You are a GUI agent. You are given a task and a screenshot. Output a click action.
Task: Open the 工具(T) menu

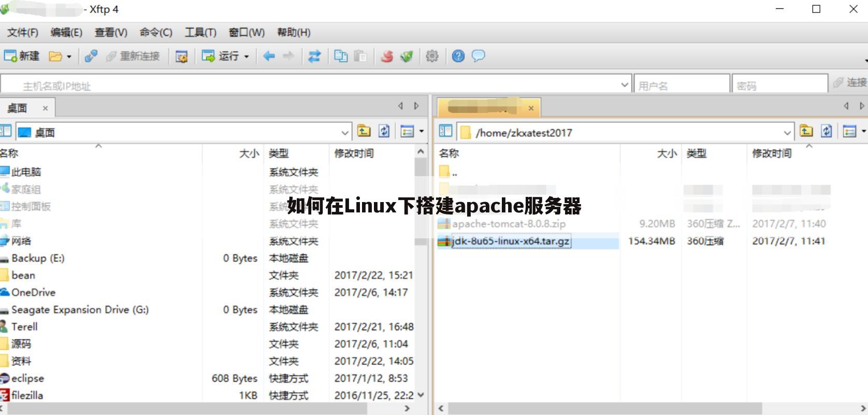[x=200, y=32]
